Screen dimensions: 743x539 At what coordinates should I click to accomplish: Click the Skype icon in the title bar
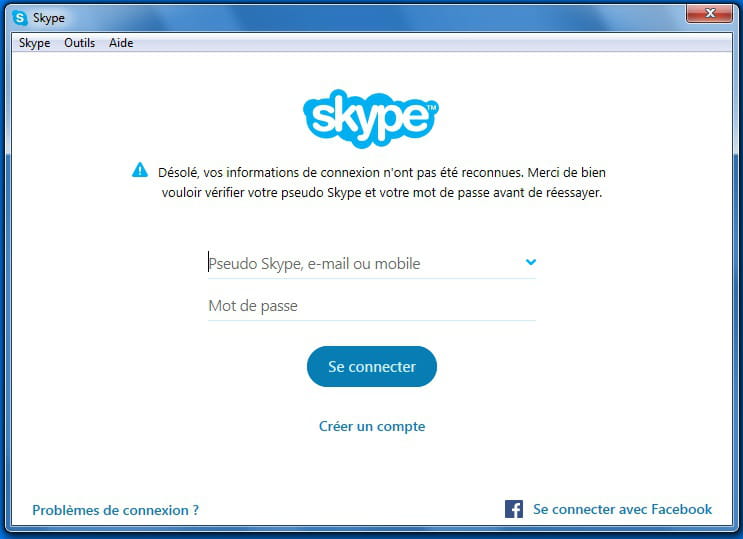click(x=20, y=18)
